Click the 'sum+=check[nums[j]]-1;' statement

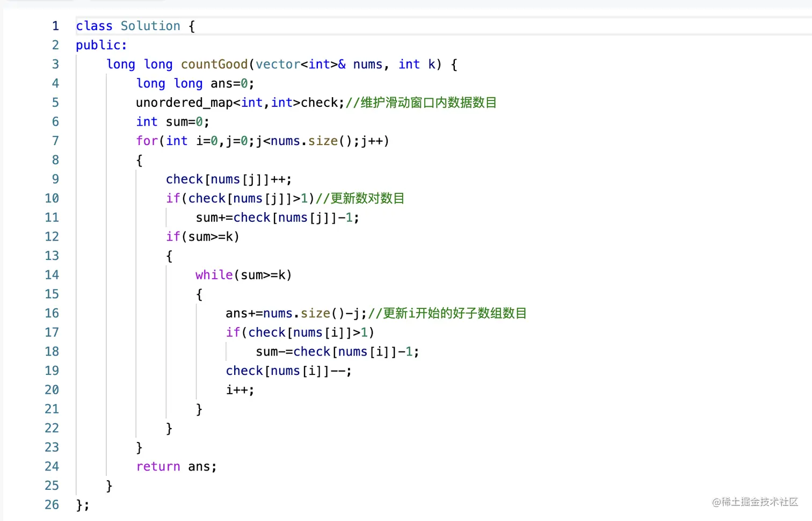pos(278,218)
